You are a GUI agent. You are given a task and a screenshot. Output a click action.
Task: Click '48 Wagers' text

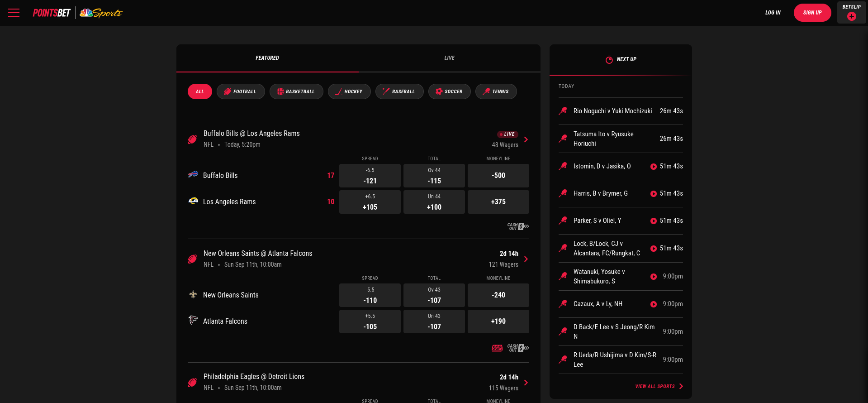(x=505, y=145)
